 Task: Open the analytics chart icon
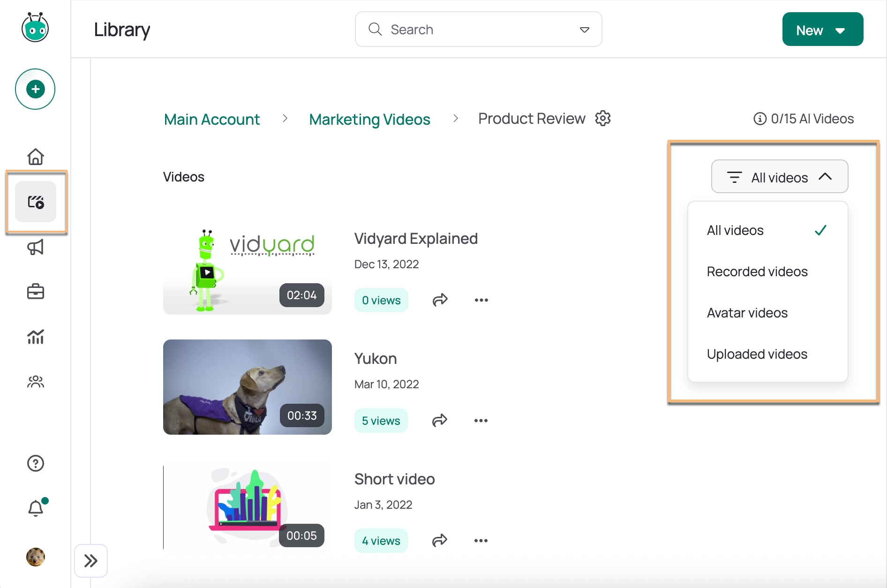36,336
